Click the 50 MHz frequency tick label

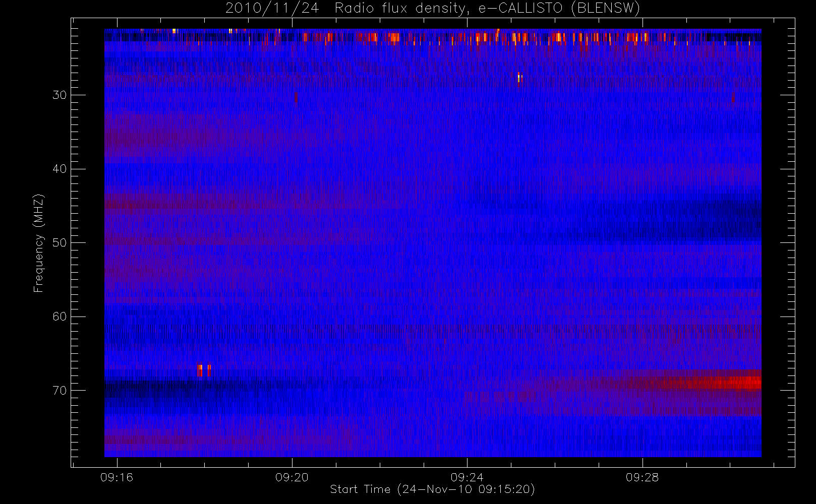pyautogui.click(x=60, y=242)
